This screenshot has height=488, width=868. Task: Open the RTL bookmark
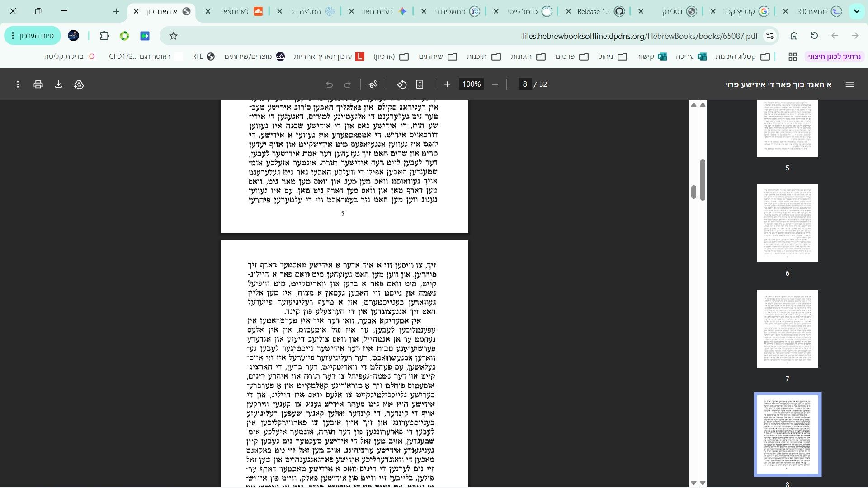point(203,56)
